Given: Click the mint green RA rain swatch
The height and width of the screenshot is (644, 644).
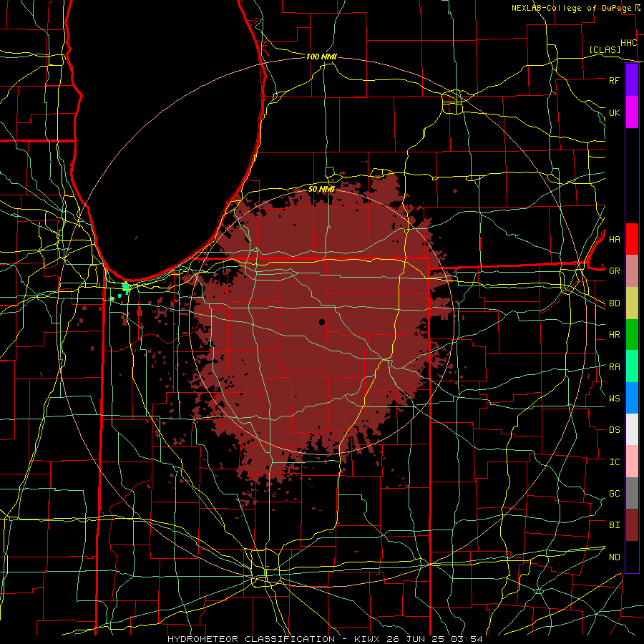Looking at the screenshot, I should coord(632,366).
